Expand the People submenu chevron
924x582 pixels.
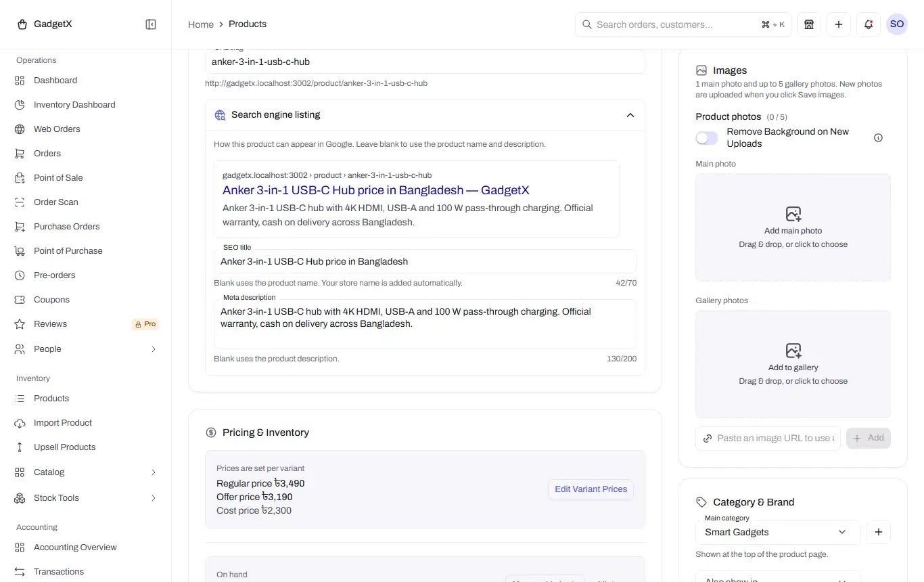153,349
